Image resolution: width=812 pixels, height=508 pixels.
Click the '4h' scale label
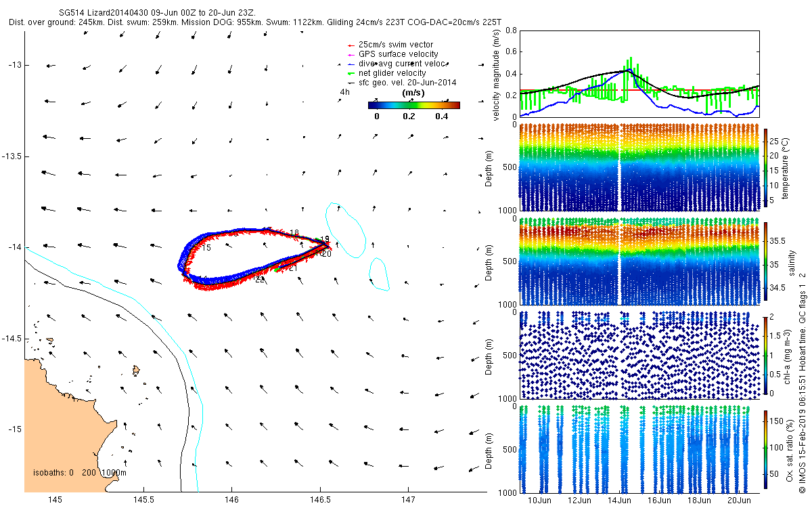tap(345, 93)
